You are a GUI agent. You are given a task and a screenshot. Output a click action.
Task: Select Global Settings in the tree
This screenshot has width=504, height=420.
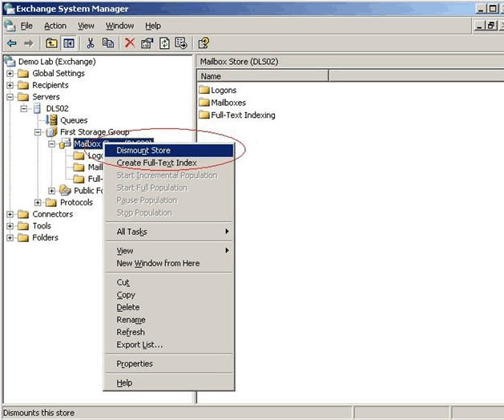pos(58,73)
